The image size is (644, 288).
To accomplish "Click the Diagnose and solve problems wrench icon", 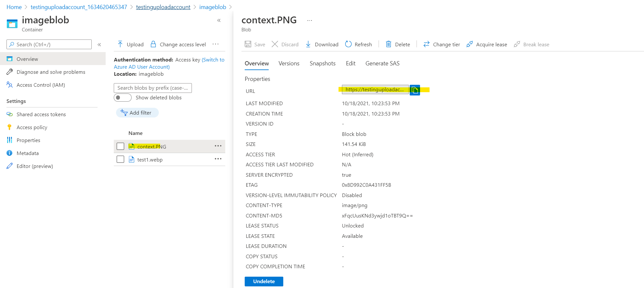I will 10,72.
